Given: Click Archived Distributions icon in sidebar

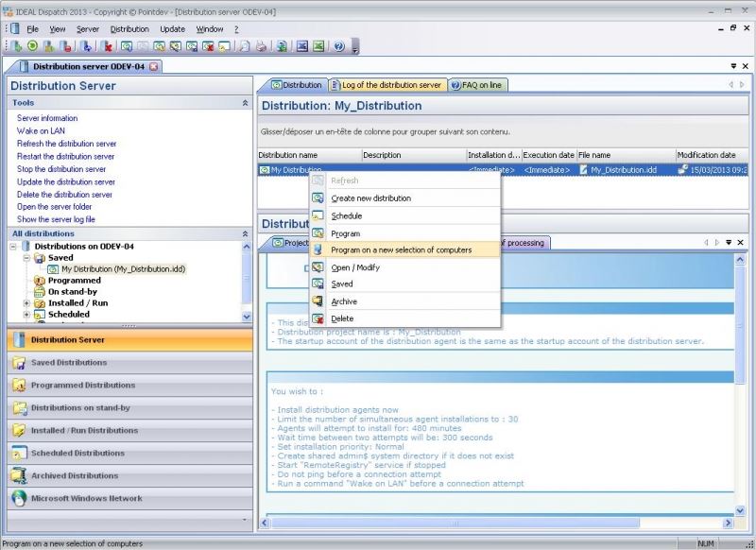Looking at the screenshot, I should click(x=18, y=476).
